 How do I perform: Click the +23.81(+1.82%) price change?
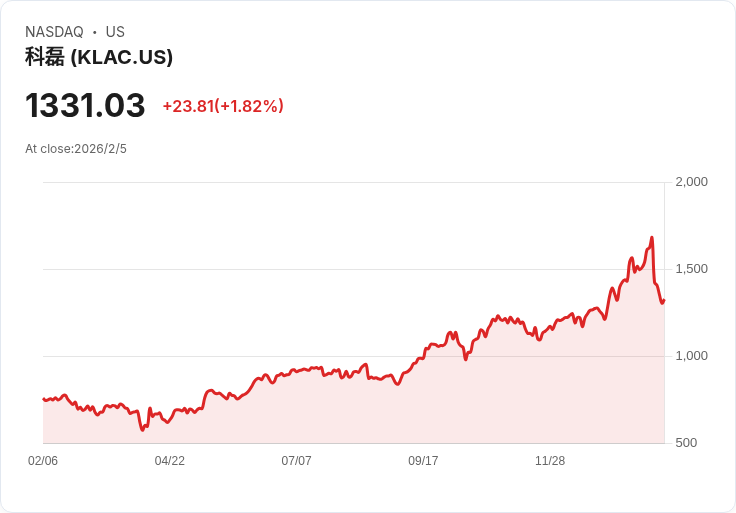point(223,106)
